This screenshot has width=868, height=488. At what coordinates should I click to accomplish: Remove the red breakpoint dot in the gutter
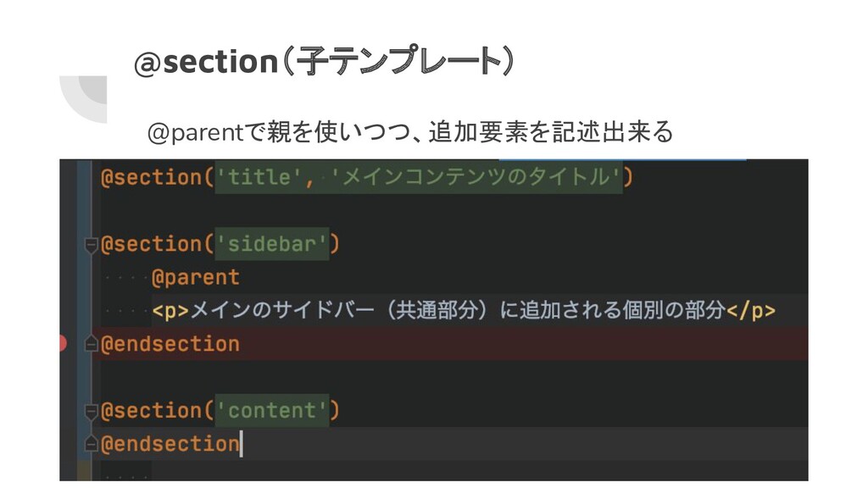coord(63,344)
